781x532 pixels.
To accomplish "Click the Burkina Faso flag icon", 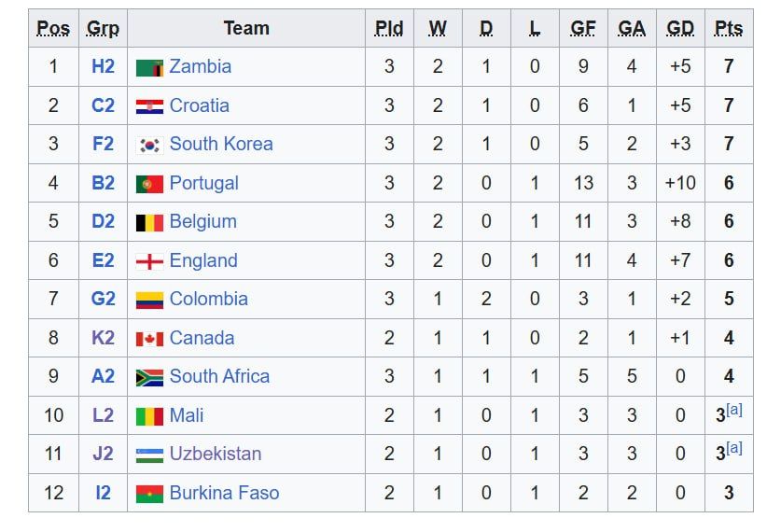I will coord(149,494).
